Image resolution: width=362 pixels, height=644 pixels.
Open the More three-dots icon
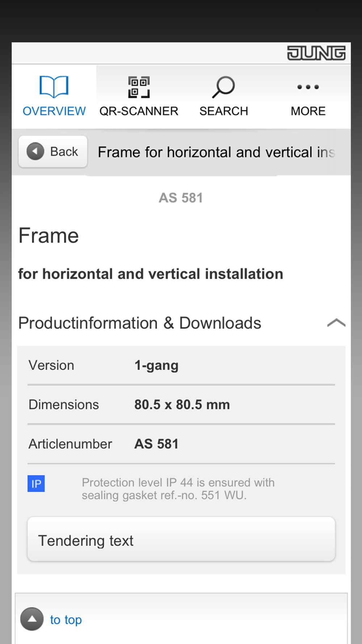pyautogui.click(x=308, y=87)
